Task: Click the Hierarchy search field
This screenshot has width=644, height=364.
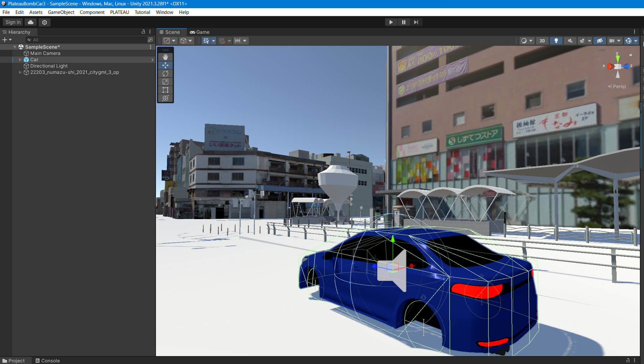Action: [x=88, y=40]
